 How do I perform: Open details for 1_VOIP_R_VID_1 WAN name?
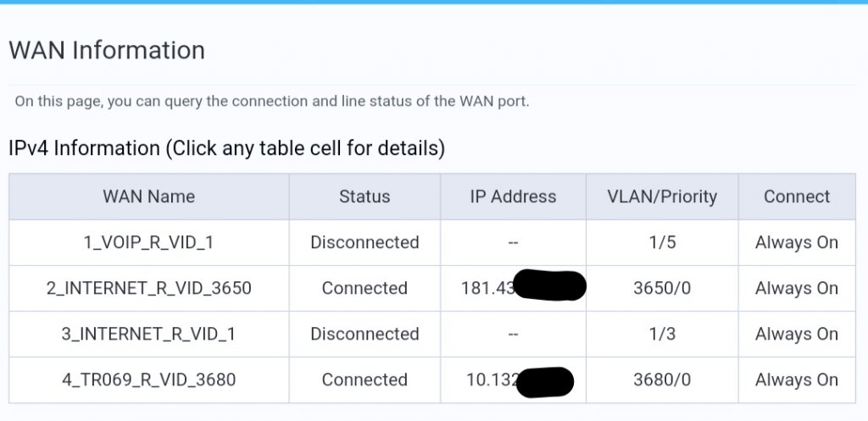148,242
